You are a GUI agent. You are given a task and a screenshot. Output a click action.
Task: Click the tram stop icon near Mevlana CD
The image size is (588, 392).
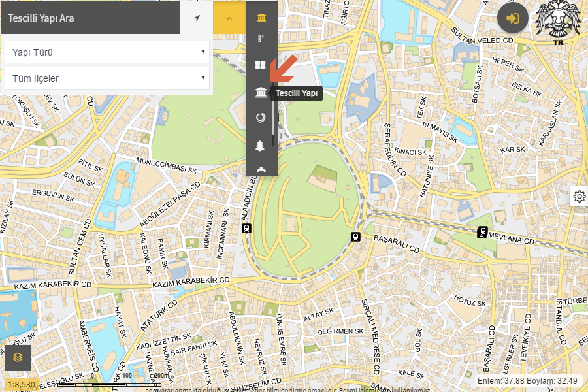482,231
